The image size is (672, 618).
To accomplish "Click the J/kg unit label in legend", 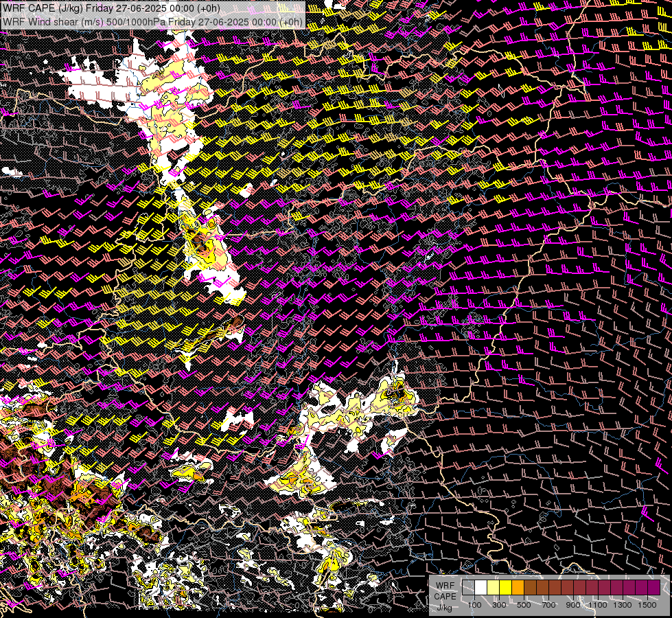I will coord(445,607).
